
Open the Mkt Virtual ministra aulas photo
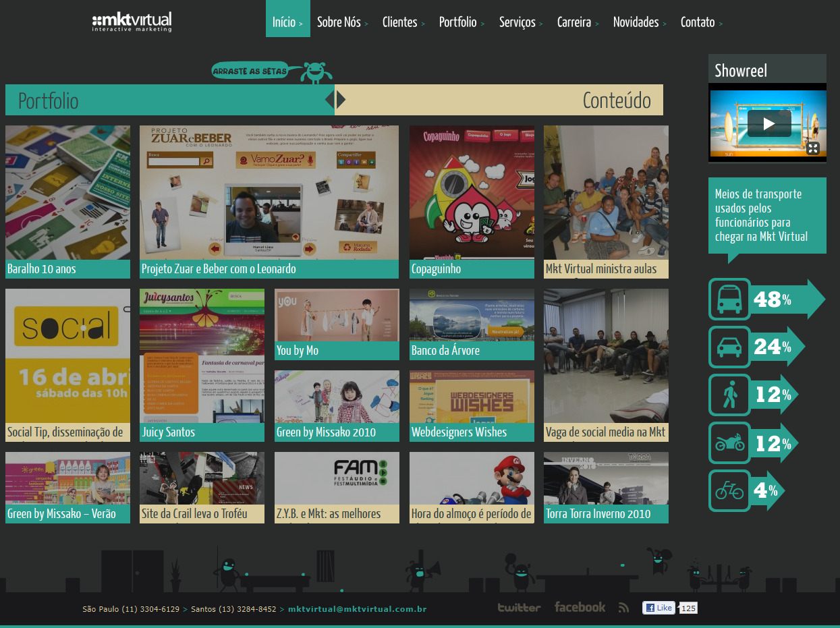pyautogui.click(x=606, y=193)
